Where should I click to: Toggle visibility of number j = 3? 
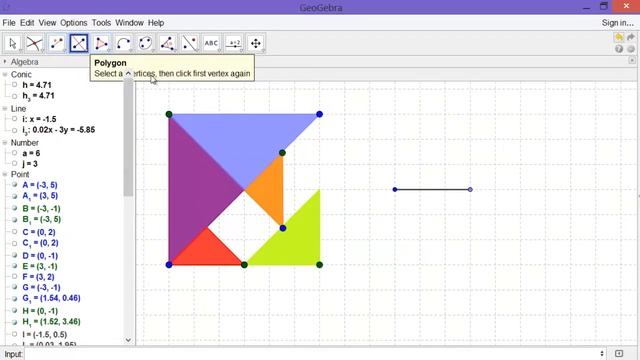click(x=15, y=164)
